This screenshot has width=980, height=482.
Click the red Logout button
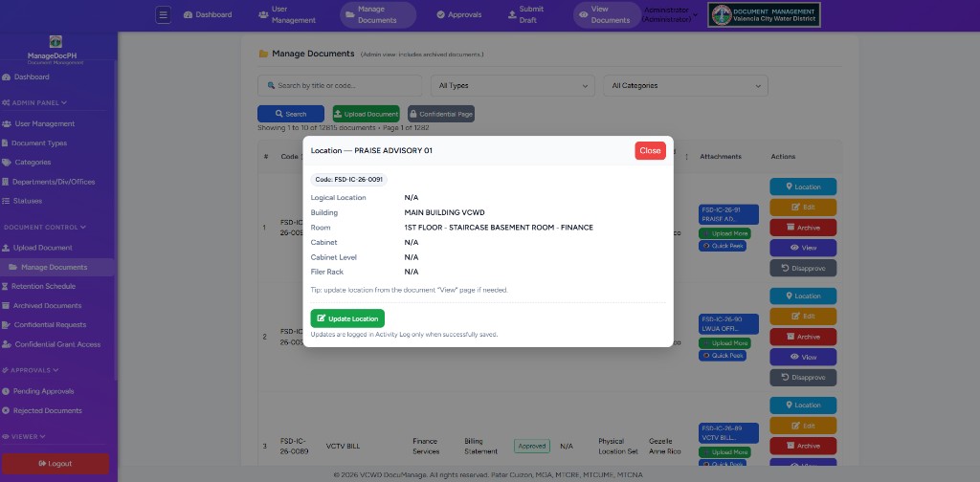56,464
